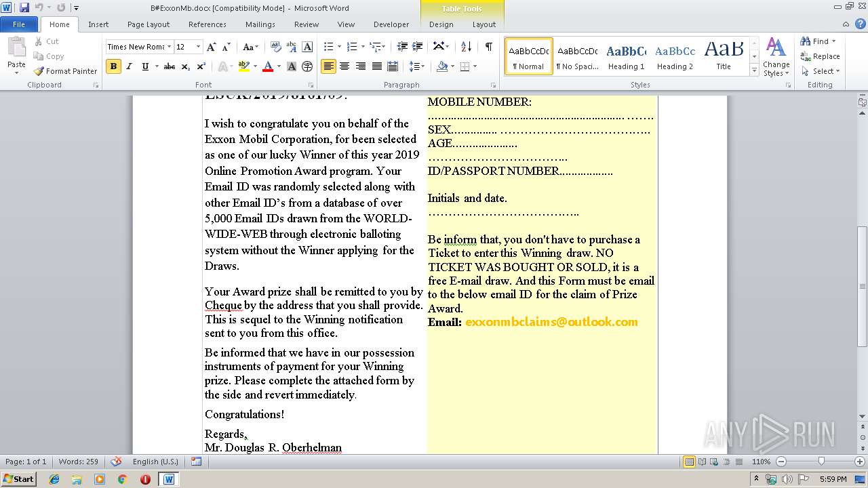Click exxonmbclaims@outlook.com email link
The image size is (868, 488).
pyautogui.click(x=551, y=322)
